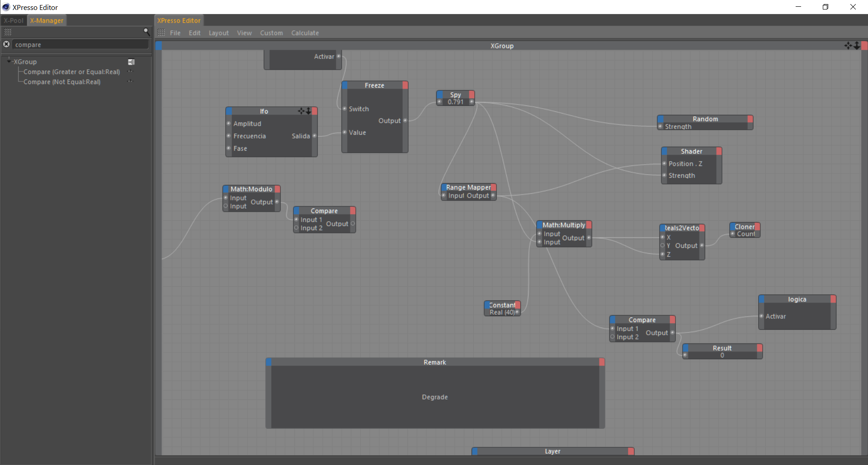This screenshot has height=465, width=868.
Task: Collapse the XGroup branch in the tree
Action: (9, 61)
